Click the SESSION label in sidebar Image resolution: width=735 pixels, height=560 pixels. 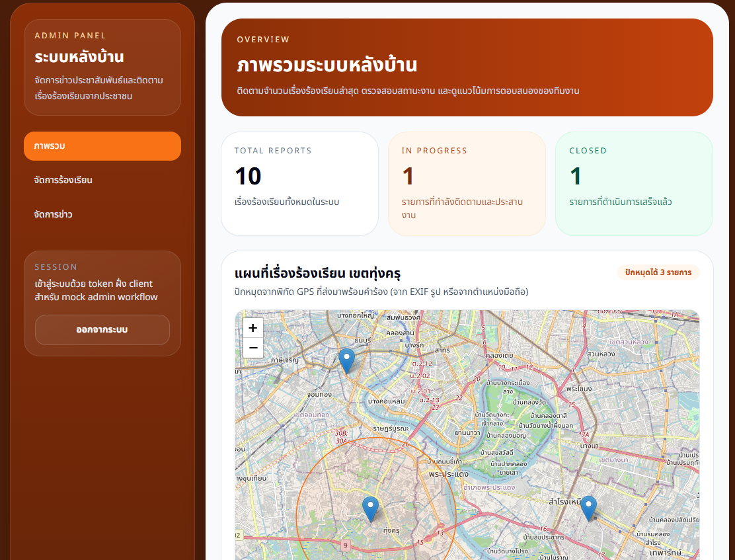click(x=56, y=267)
